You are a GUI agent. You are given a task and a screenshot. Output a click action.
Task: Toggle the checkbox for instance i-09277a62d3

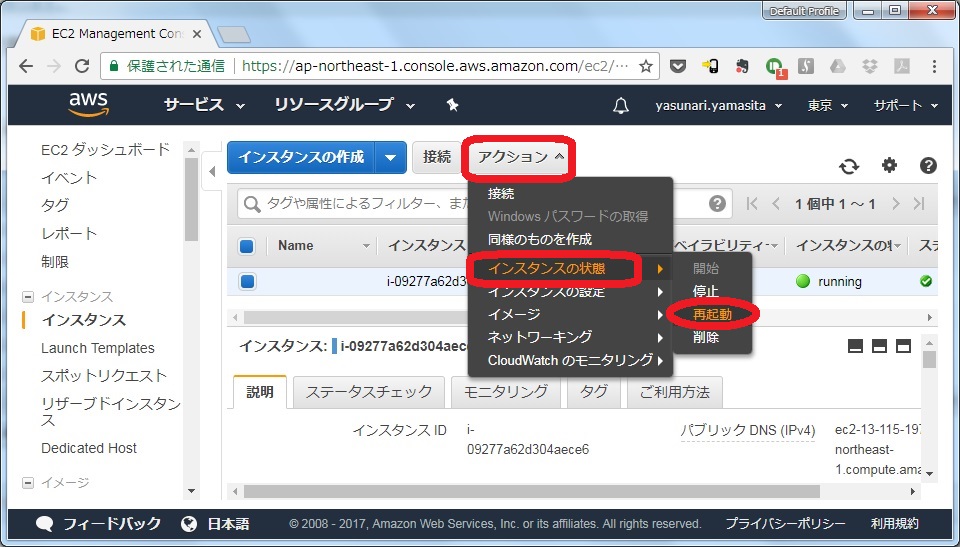coord(247,282)
